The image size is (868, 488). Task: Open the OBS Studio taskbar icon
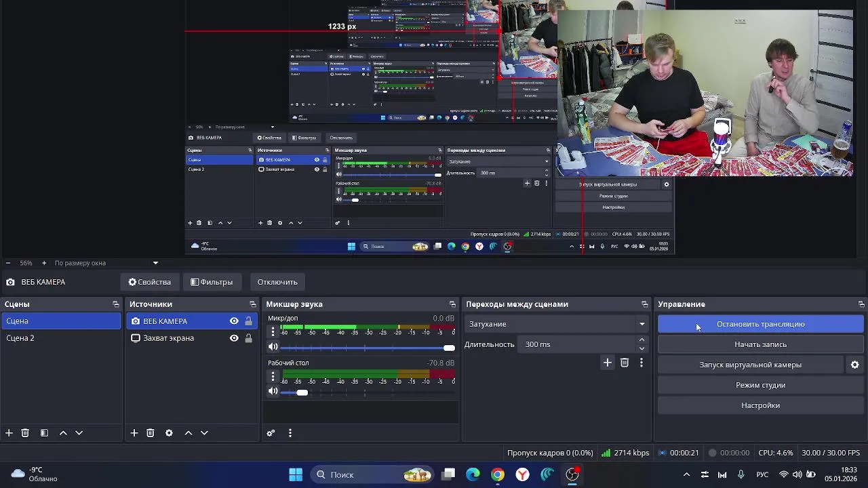click(573, 474)
